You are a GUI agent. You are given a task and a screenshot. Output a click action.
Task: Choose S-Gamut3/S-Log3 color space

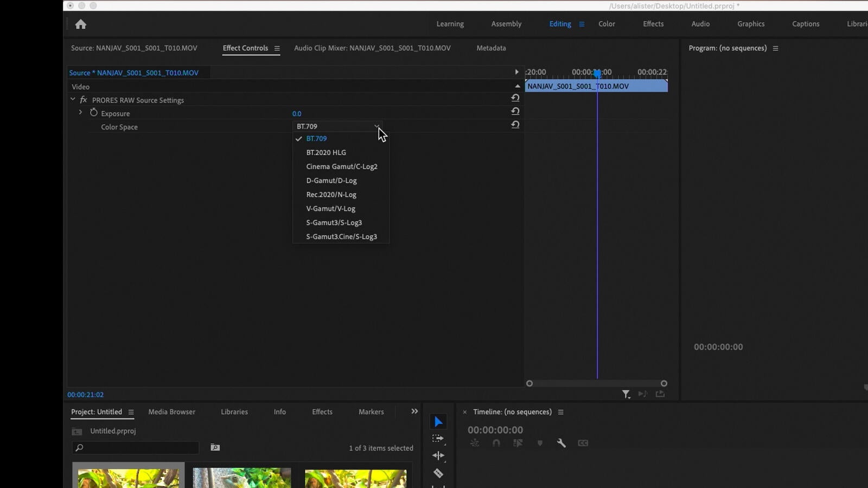pyautogui.click(x=334, y=223)
